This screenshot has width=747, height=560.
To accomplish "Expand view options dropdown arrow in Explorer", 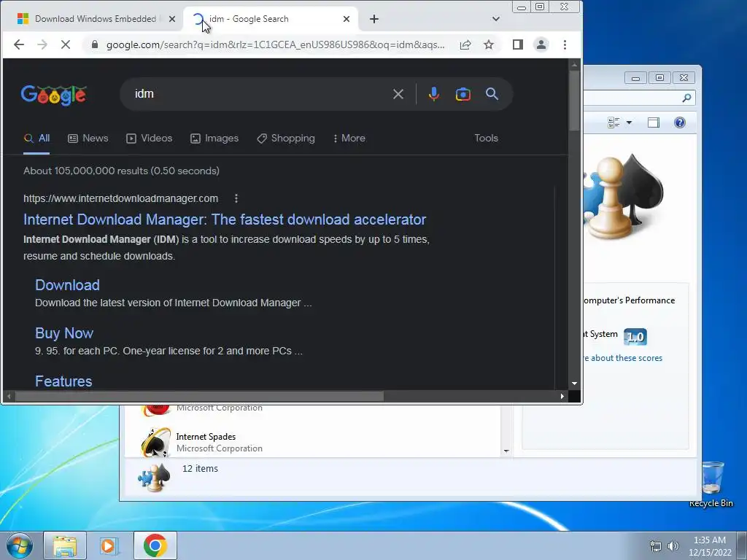I will click(629, 122).
